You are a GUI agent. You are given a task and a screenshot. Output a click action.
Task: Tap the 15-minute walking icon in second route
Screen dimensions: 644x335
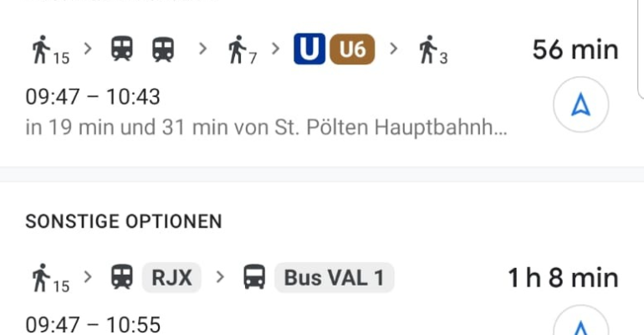pyautogui.click(x=50, y=278)
